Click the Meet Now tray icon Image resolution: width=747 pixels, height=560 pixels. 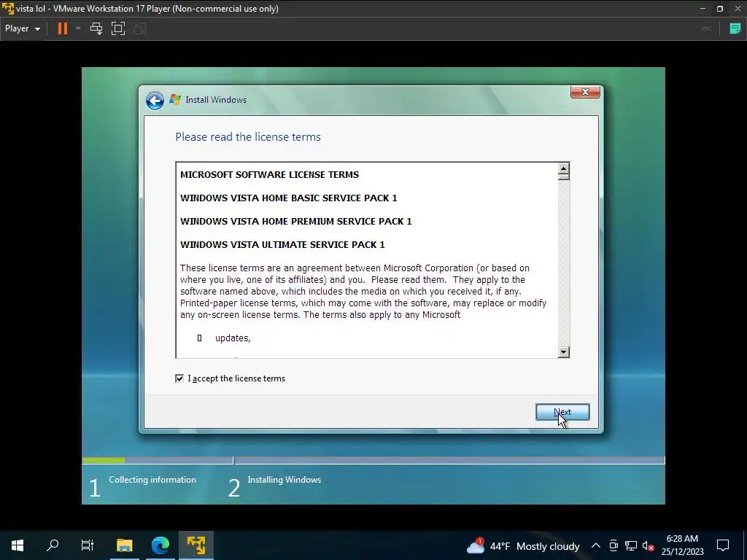tap(614, 545)
